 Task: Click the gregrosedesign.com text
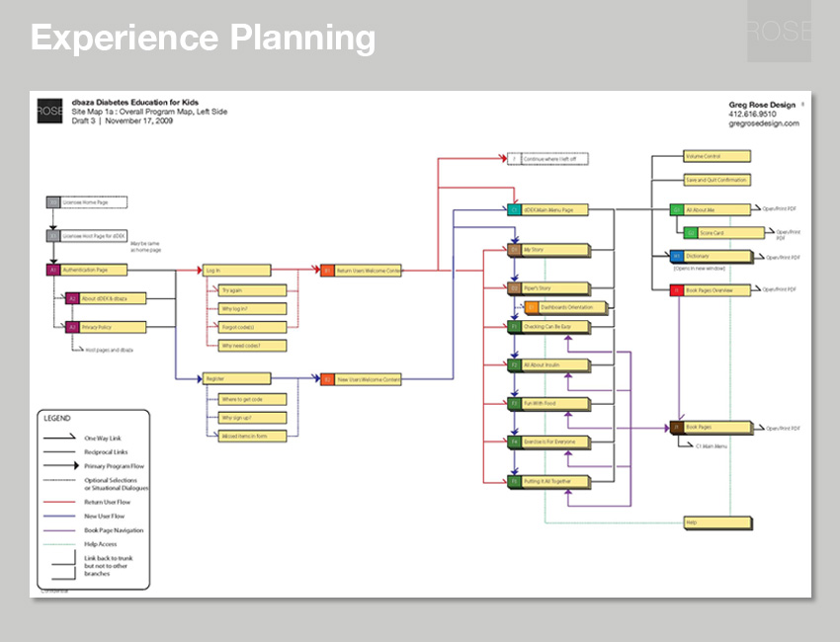[764, 123]
